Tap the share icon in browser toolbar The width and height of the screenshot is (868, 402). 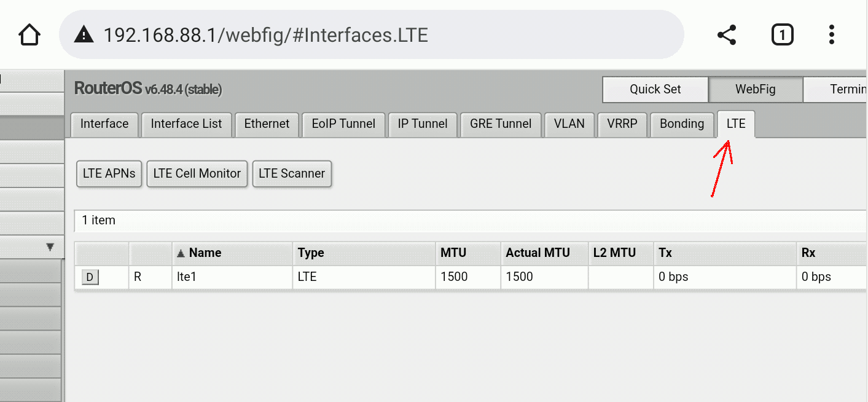pos(727,35)
